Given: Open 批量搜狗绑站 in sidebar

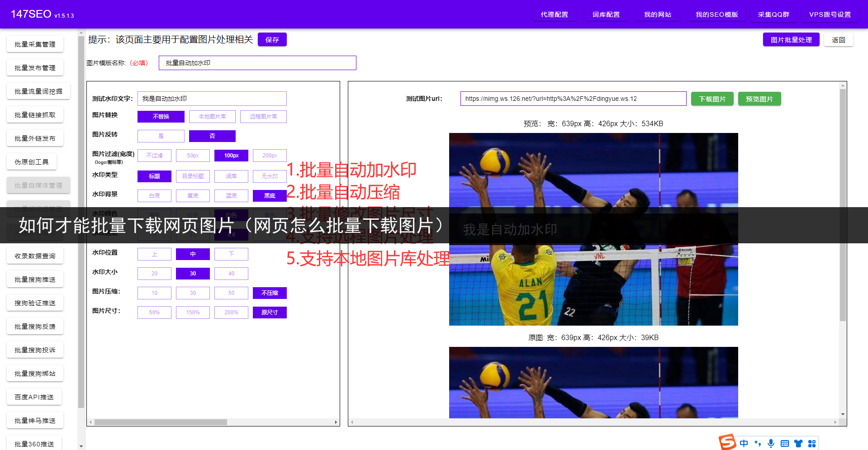Looking at the screenshot, I should tap(35, 374).
